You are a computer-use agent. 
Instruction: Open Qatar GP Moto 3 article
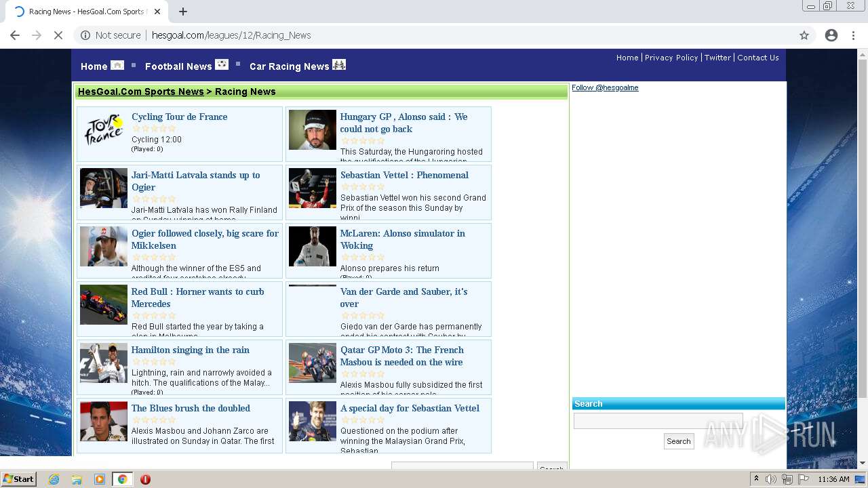(x=402, y=356)
